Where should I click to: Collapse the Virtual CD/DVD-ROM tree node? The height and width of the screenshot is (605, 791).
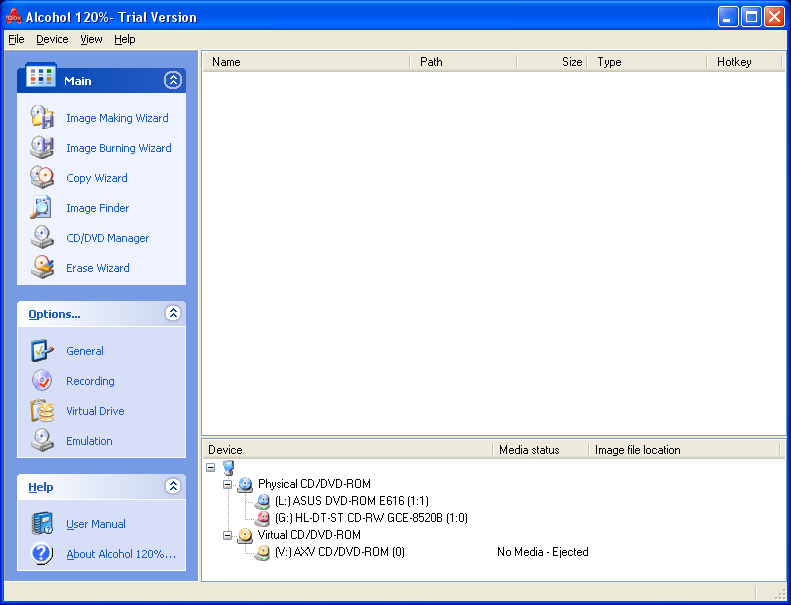tap(228, 535)
